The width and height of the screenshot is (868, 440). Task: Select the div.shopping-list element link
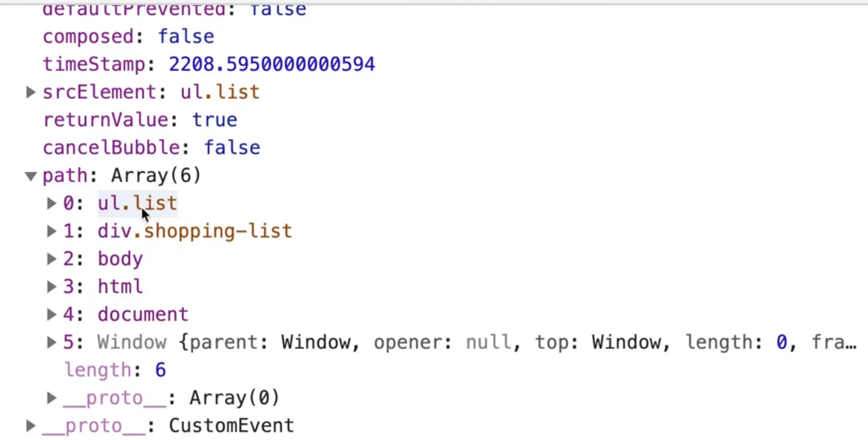pyautogui.click(x=195, y=231)
